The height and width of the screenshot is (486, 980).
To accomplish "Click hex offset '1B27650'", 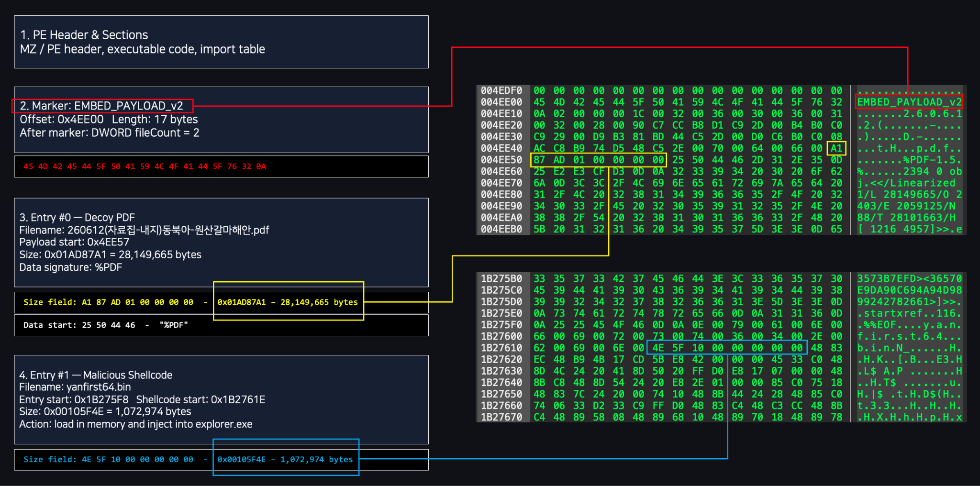I will [501, 394].
